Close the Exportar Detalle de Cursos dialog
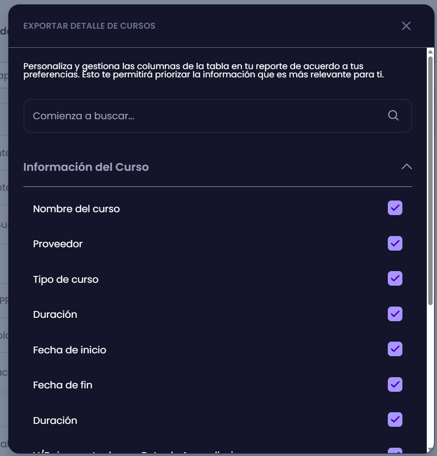The height and width of the screenshot is (456, 437). point(406,26)
